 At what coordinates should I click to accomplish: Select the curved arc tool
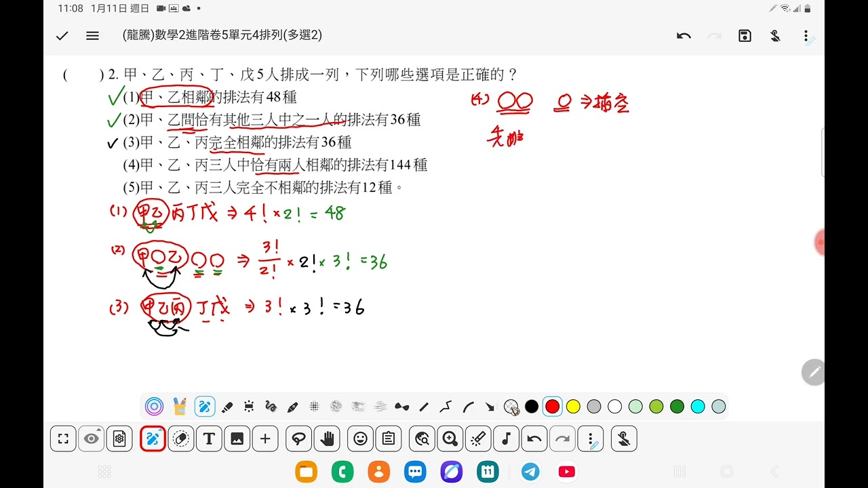point(468,407)
